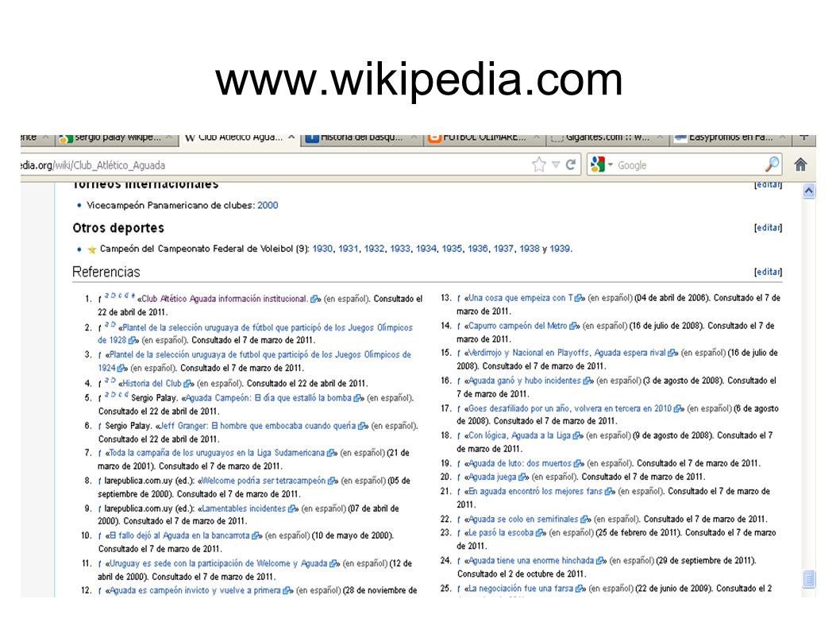Jump back via reference 6 up-arrow
Screen dimensions: 840x630
[x=100, y=427]
